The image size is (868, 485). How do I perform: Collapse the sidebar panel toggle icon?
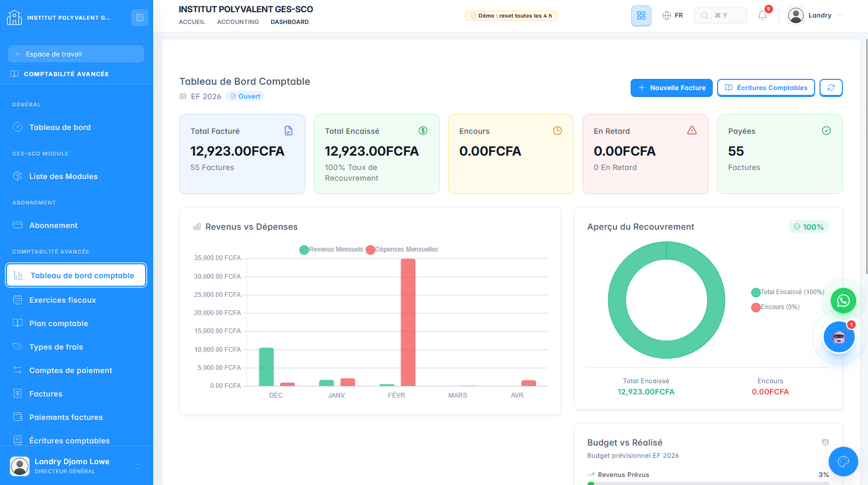(140, 18)
